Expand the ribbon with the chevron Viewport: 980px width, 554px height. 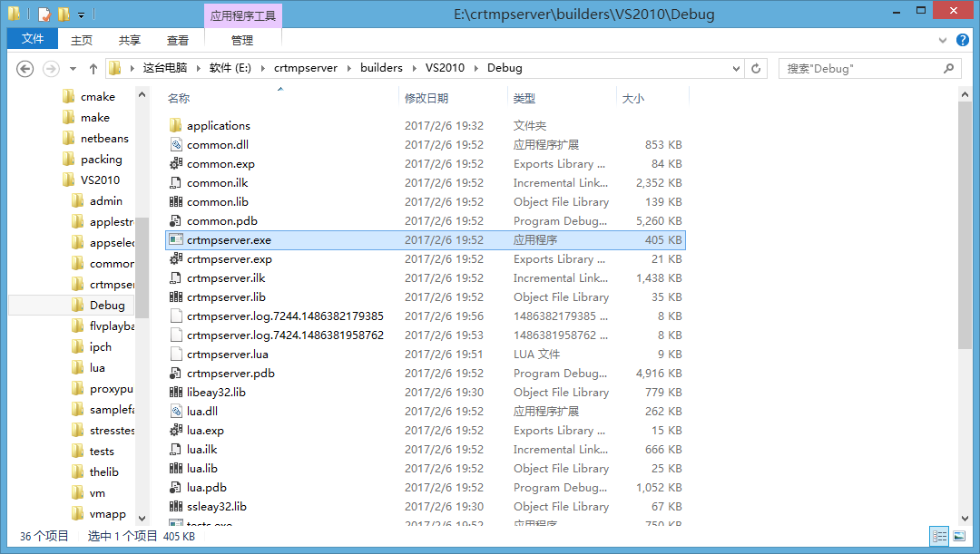(943, 40)
